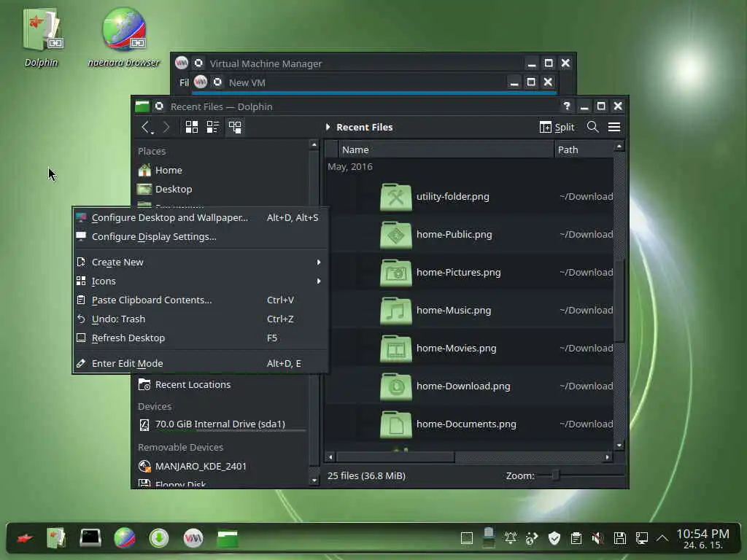Click Split view button in Dolphin
Image resolution: width=747 pixels, height=560 pixels.
pos(557,127)
